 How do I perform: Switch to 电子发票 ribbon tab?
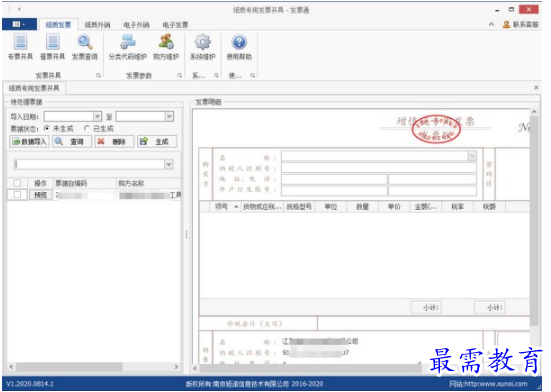(x=175, y=25)
